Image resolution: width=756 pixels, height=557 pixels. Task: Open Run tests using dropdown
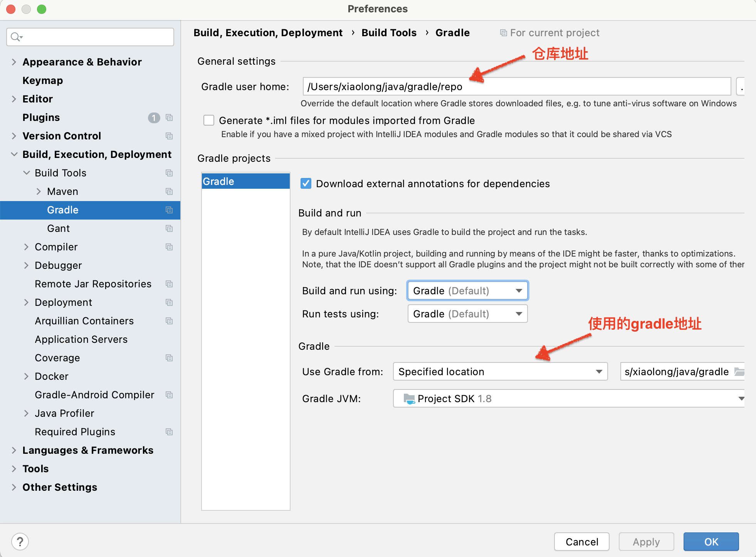coord(467,314)
